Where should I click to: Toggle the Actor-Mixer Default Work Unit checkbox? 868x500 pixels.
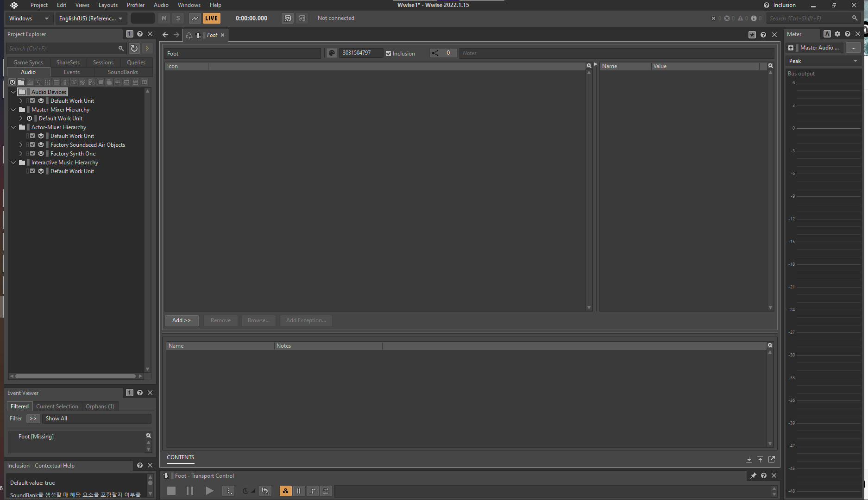(x=32, y=136)
